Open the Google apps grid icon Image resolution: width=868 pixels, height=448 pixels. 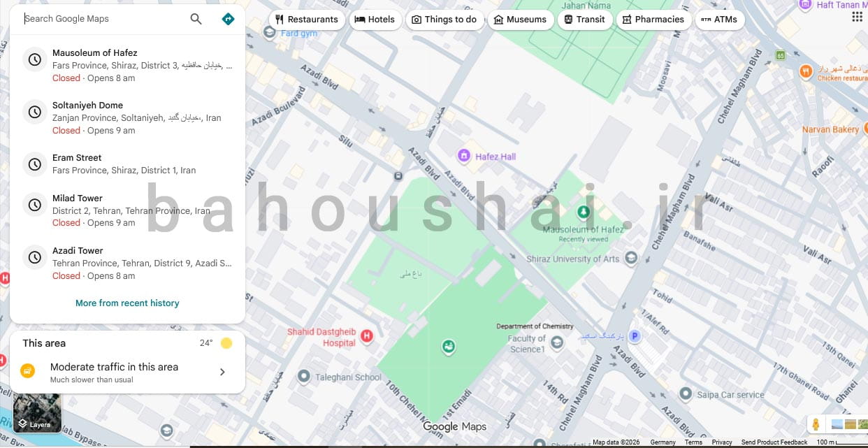point(857,17)
